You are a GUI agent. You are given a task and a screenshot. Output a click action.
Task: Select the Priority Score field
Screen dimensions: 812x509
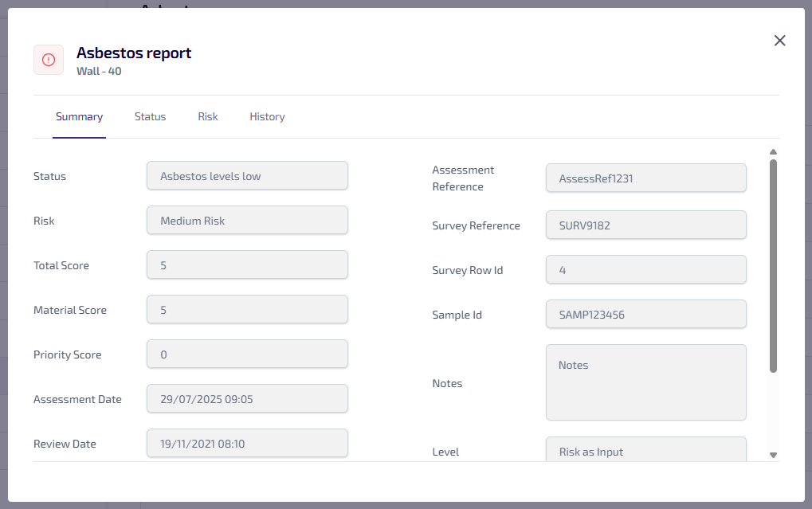[247, 354]
